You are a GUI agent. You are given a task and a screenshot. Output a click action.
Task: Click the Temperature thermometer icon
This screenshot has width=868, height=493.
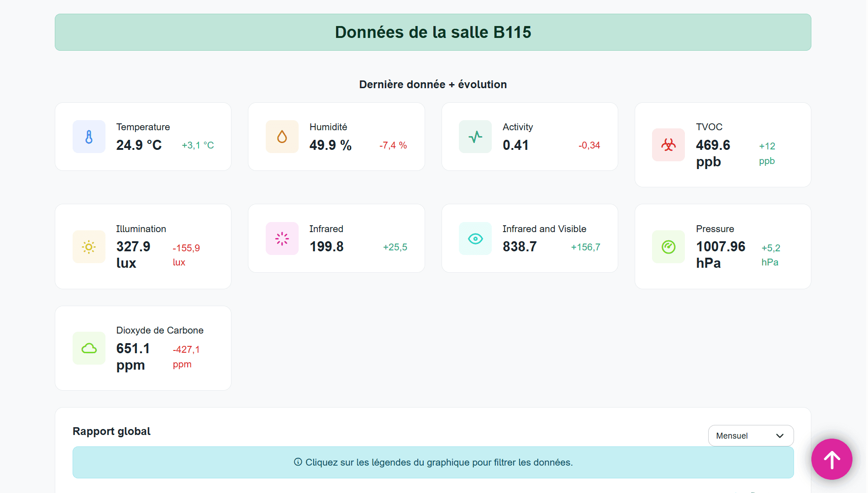click(x=89, y=136)
